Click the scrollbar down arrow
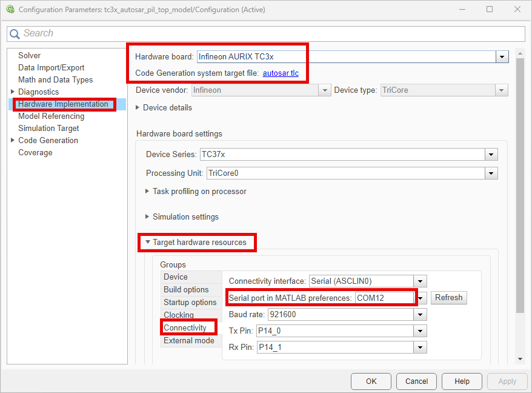 tap(520, 359)
